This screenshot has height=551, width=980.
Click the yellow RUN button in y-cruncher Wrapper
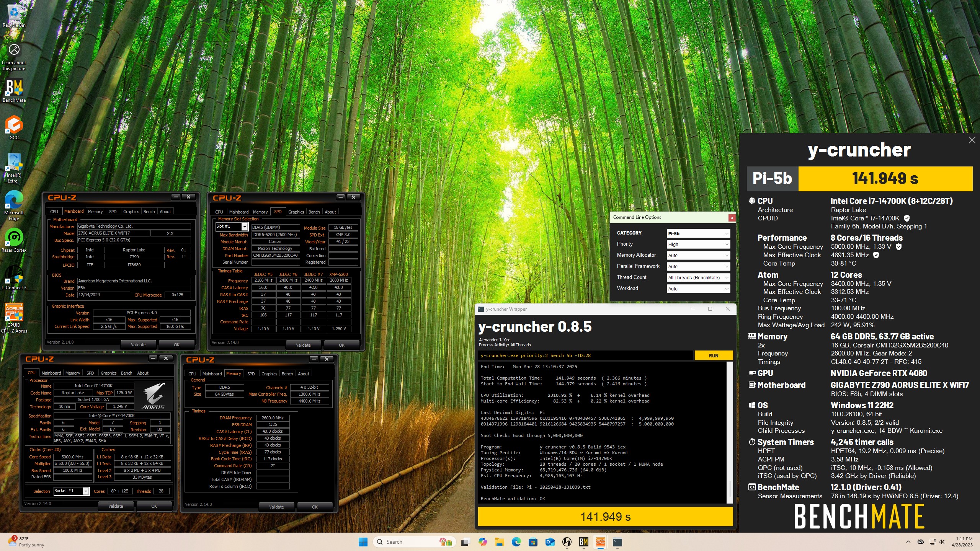point(714,355)
